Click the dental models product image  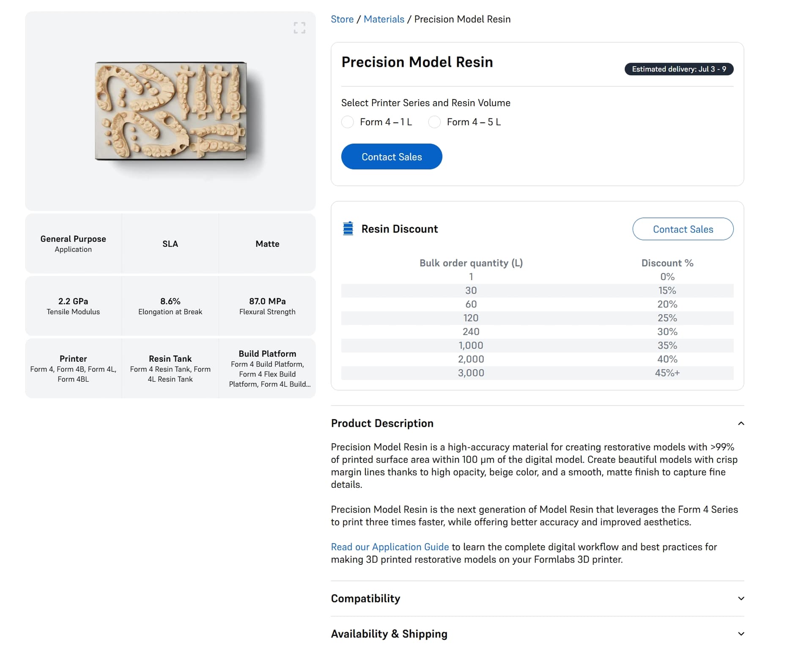point(171,111)
